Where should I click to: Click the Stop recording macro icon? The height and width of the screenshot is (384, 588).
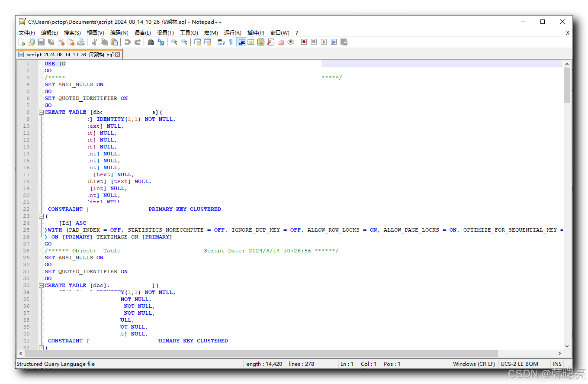click(314, 42)
